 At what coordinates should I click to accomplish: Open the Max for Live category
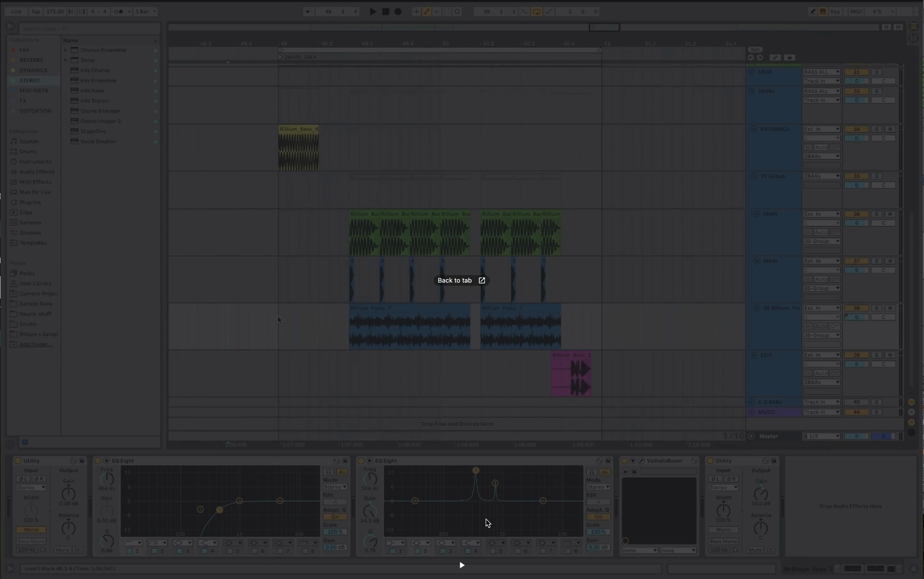click(35, 192)
